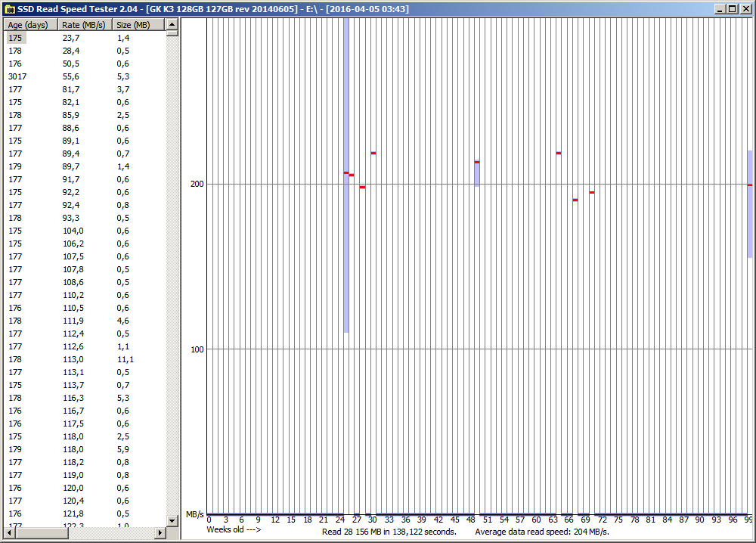Select the row with age 3017

[85, 76]
